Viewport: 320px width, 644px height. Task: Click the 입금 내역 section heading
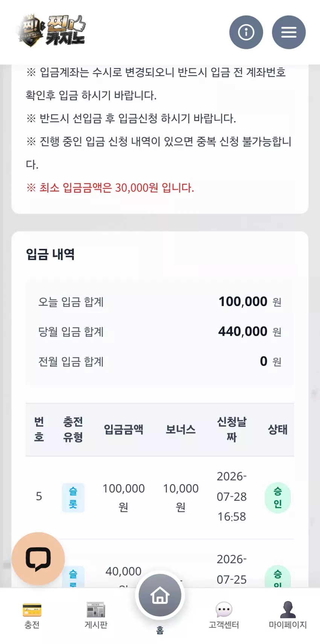click(x=50, y=255)
